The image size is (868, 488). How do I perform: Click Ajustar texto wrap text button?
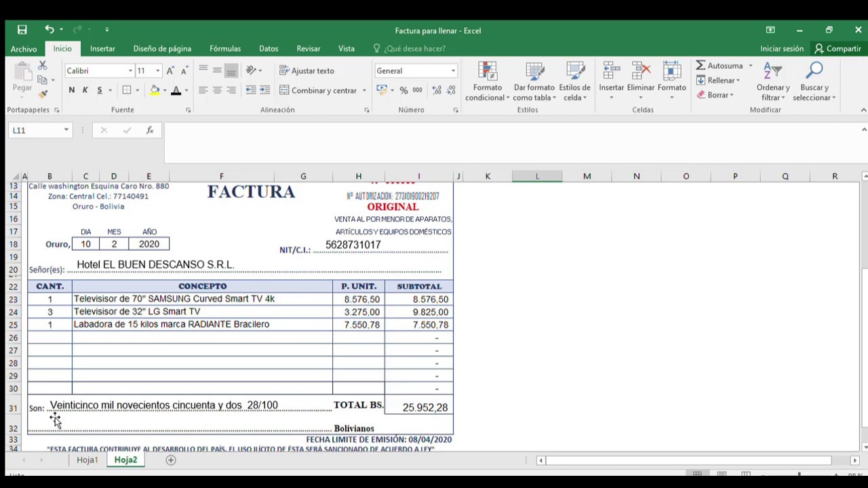[307, 70]
